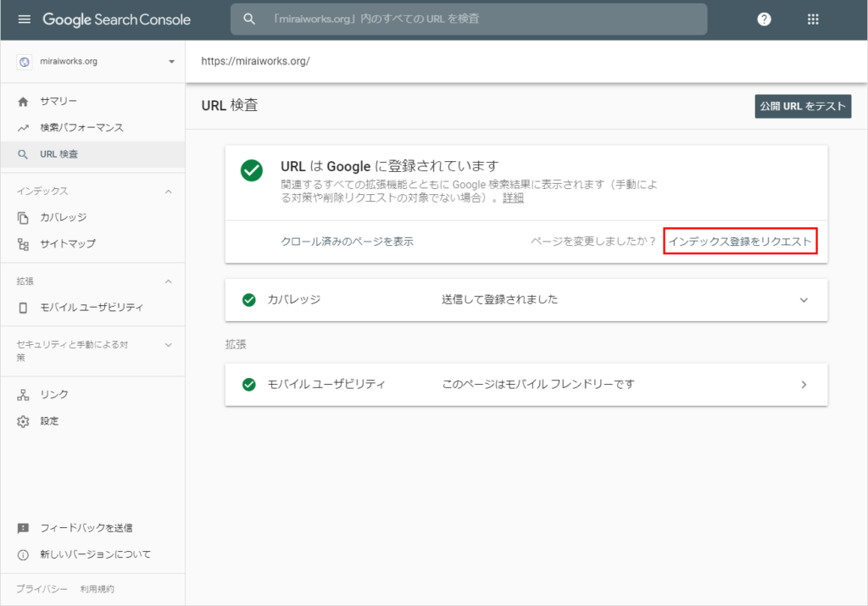Screen dimensions: 868x606
Task: Click the search magnifier icon in top bar
Action: (x=249, y=19)
